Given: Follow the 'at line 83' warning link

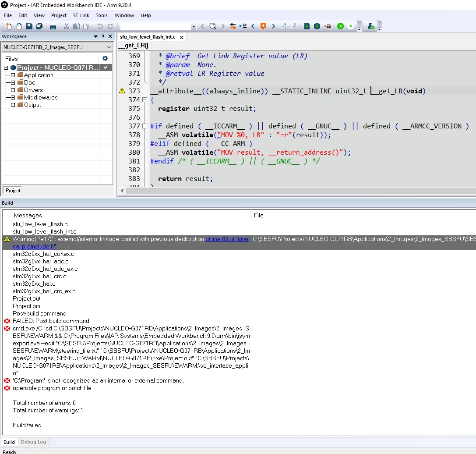Looking at the screenshot, I should point(227,239).
